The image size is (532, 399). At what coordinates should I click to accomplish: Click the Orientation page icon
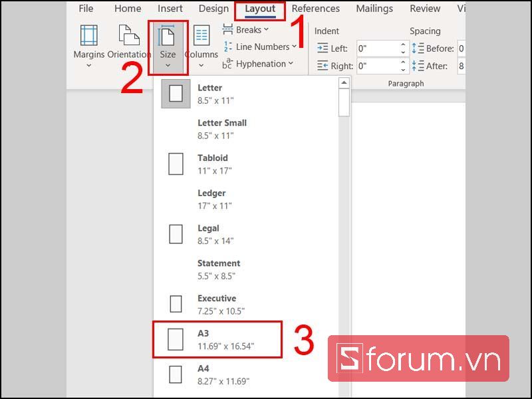click(x=128, y=37)
